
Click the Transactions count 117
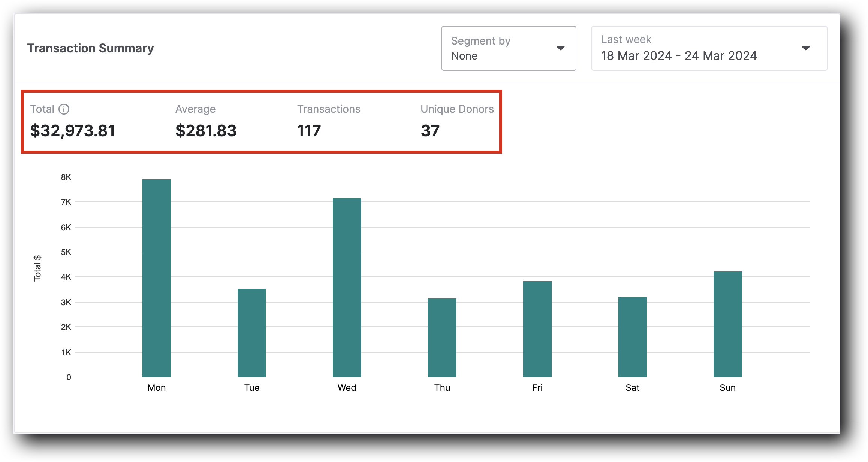coord(309,131)
